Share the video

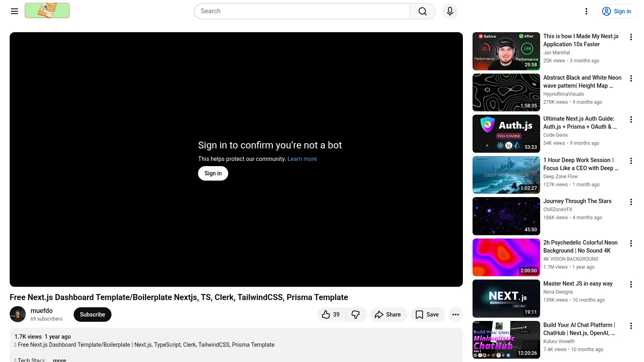[388, 315]
